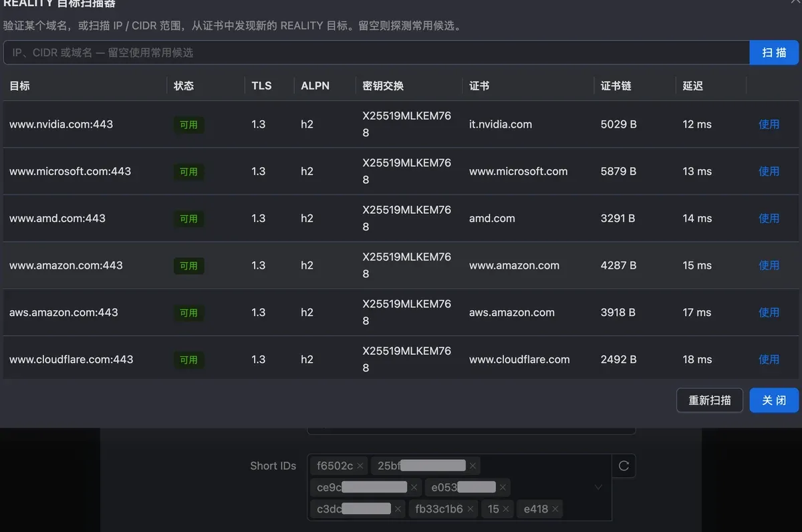Screen dimensions: 802x532
Task: Remove the short ID tag starting with 25bf
Action: 473,466
